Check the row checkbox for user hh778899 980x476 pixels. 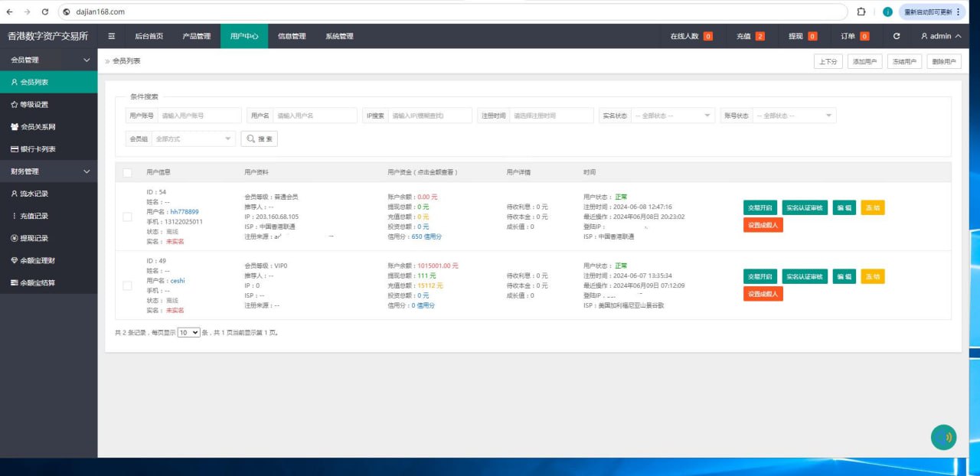click(127, 217)
